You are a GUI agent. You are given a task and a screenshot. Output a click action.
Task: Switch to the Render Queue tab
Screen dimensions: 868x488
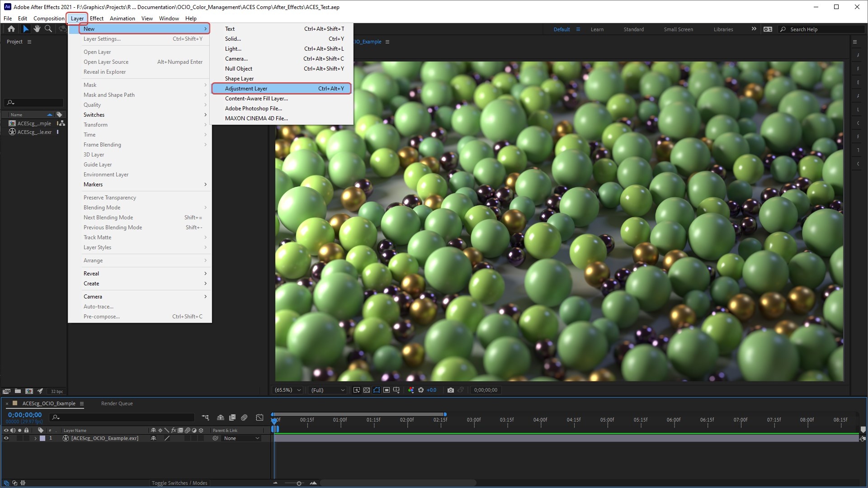(x=117, y=403)
